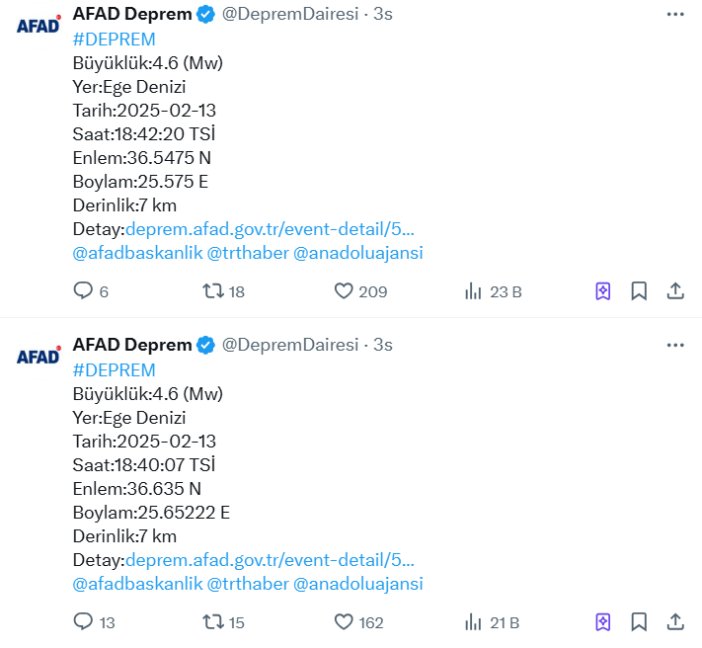
Task: Open more options on second tweet
Action: (x=676, y=345)
